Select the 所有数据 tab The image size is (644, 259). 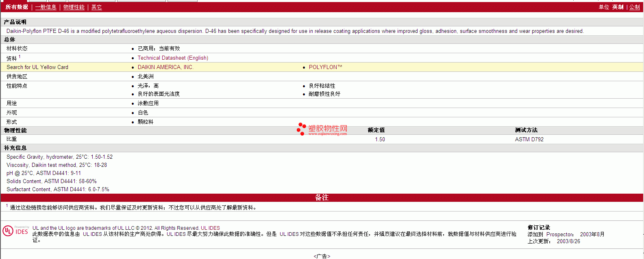[x=17, y=7]
